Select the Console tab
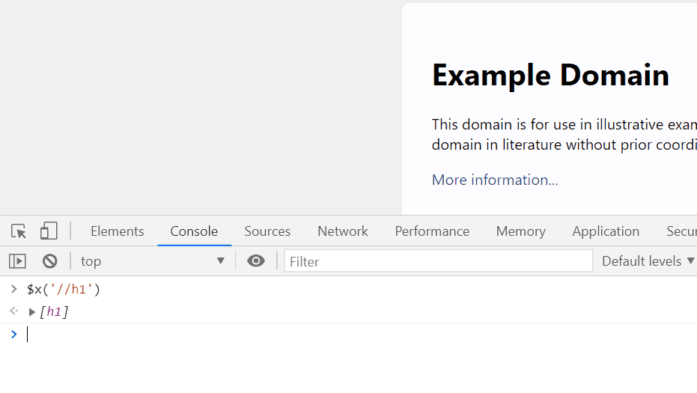 [194, 231]
